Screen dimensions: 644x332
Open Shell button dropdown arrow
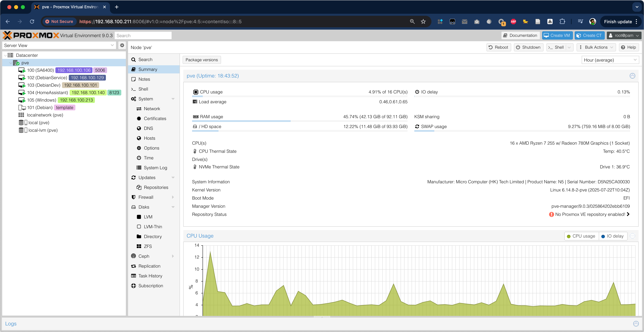[x=569, y=47]
